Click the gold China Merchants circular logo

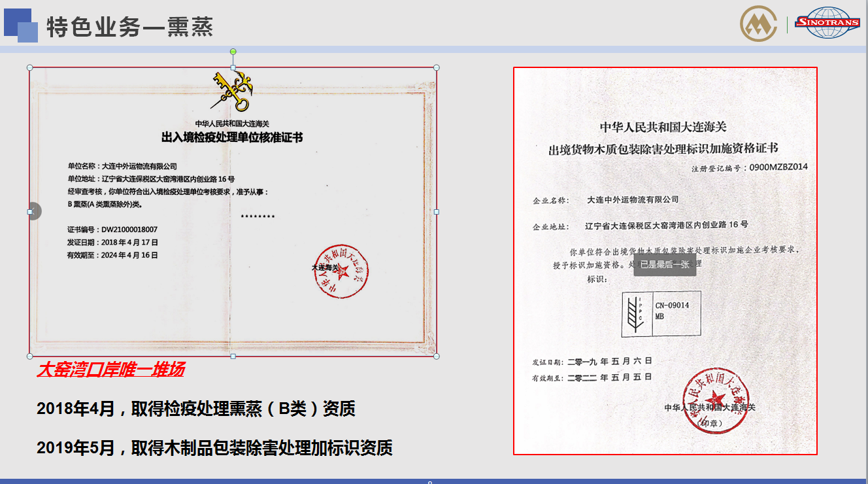coord(758,24)
